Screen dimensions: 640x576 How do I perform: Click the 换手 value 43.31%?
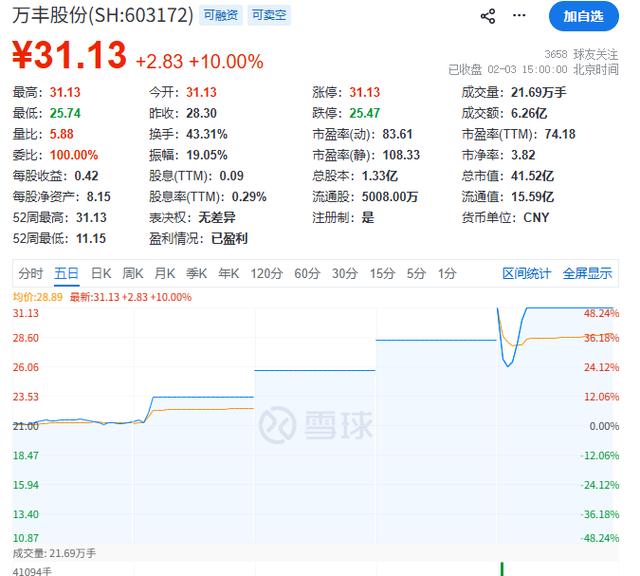tap(207, 134)
